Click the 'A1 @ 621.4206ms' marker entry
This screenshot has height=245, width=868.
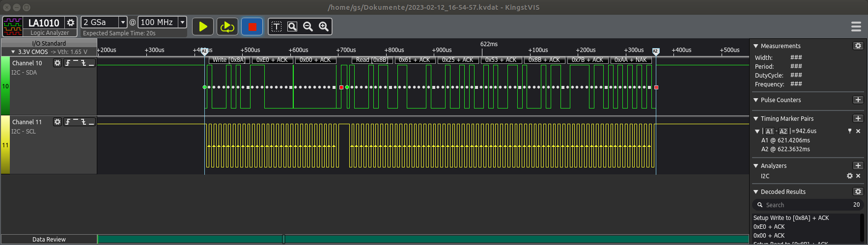[x=785, y=140]
